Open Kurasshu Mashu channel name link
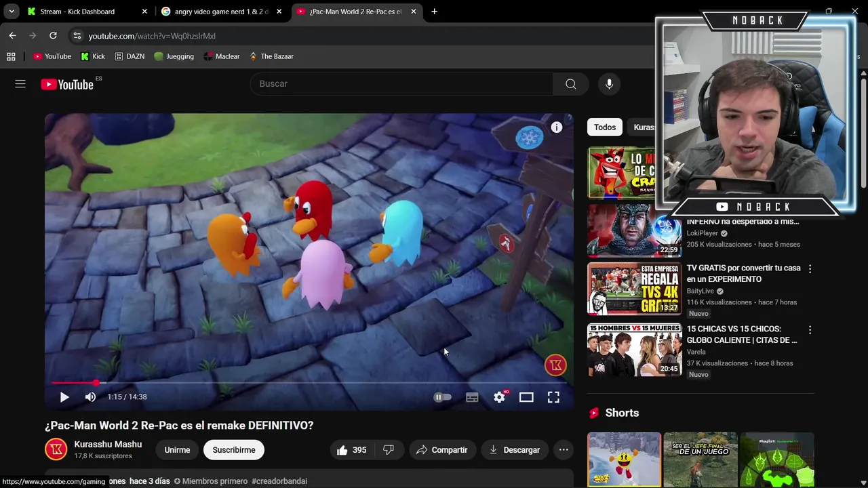 [x=108, y=445]
